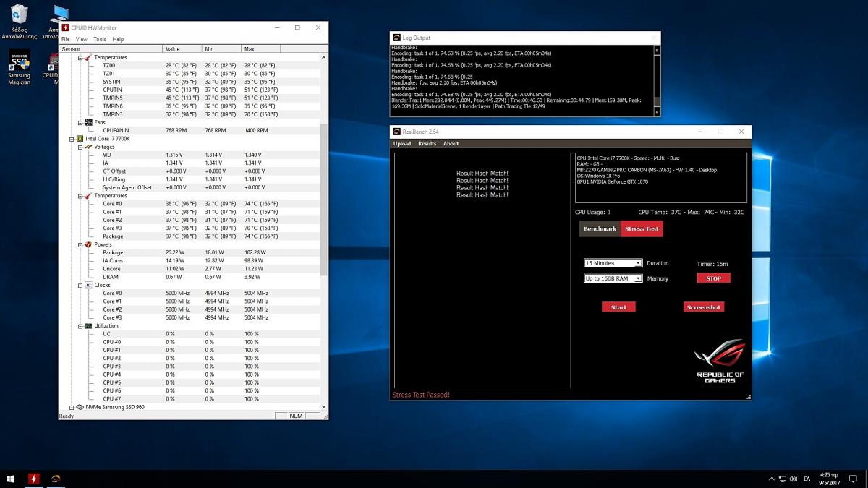Select the LLC/Ring voltage row
This screenshot has width=868, height=488.
(190, 179)
